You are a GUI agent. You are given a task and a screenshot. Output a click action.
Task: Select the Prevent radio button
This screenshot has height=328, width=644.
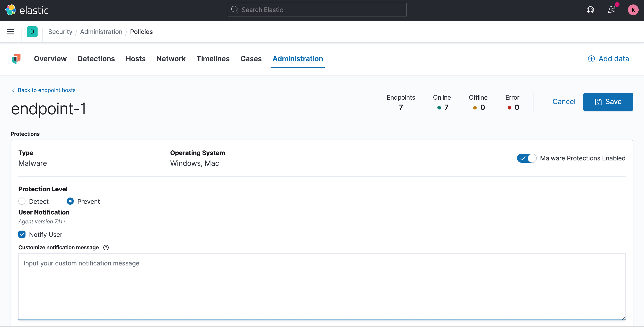pyautogui.click(x=70, y=201)
